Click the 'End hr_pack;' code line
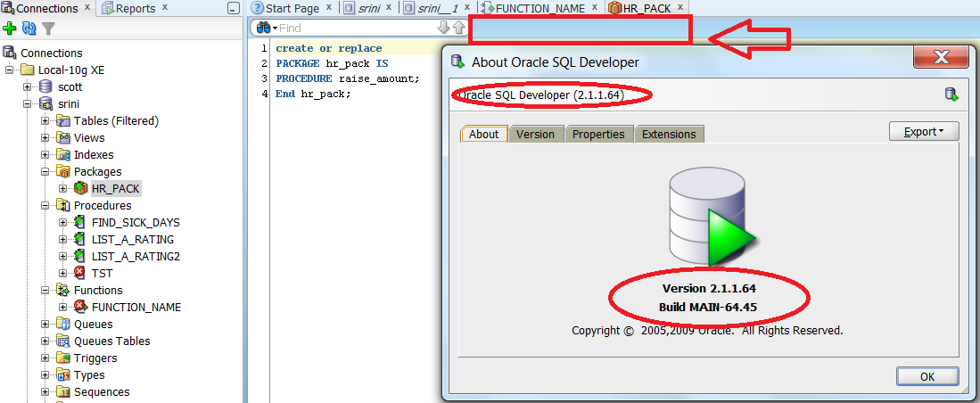 pos(314,94)
